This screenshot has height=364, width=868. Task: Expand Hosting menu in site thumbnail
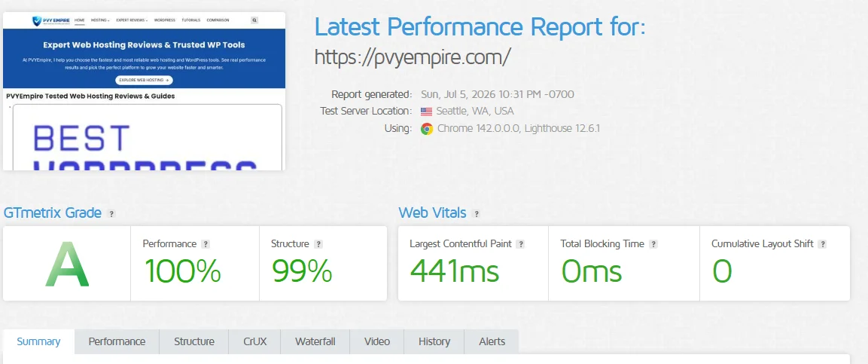coord(100,20)
